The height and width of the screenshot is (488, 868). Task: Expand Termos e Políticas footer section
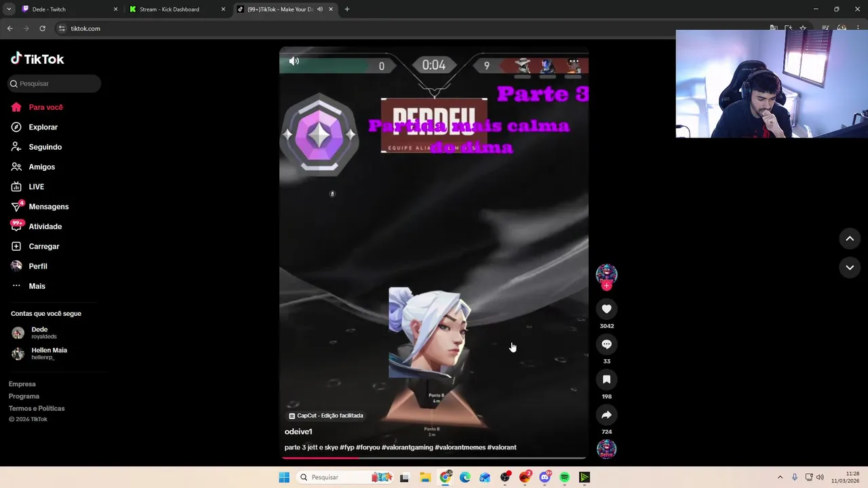point(37,409)
